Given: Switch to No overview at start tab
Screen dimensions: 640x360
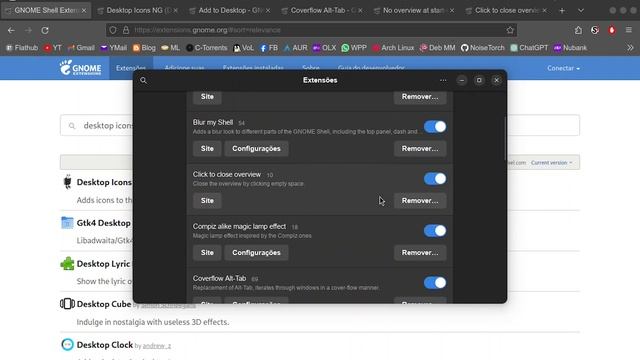Looking at the screenshot, I should tap(414, 11).
